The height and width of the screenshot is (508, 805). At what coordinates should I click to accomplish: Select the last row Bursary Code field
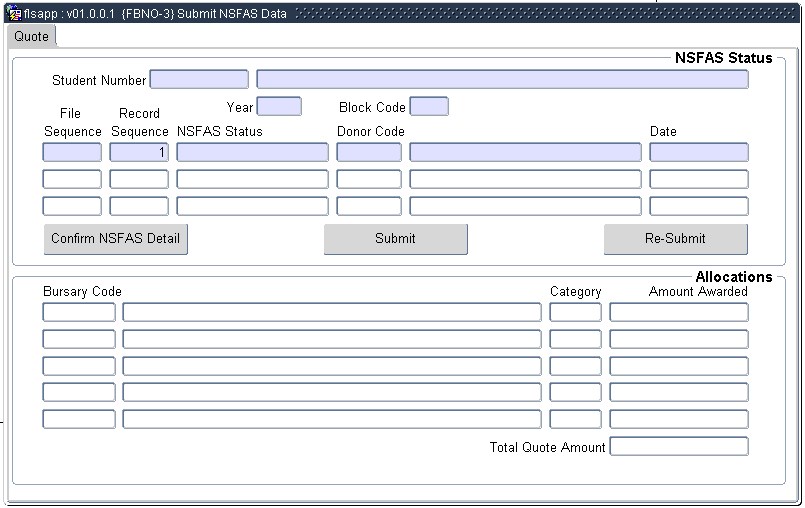tap(79, 420)
